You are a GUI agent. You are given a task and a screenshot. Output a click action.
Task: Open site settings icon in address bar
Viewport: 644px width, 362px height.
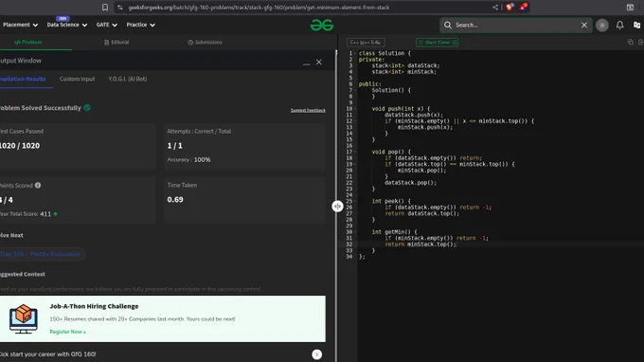(120, 8)
